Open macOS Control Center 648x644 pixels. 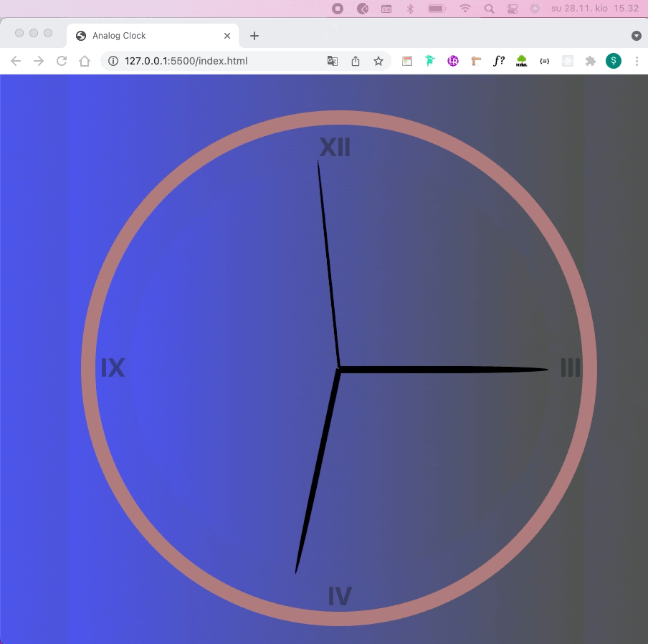click(x=513, y=9)
